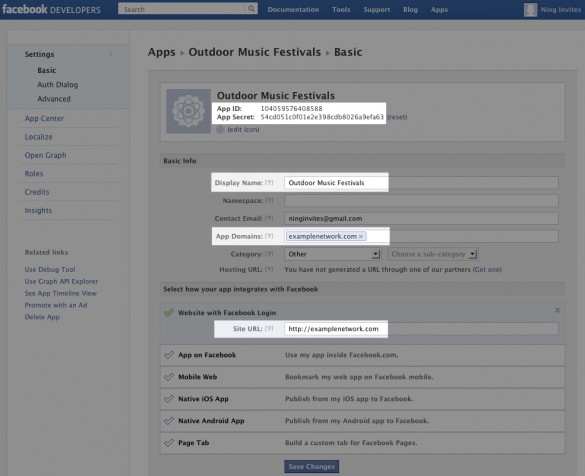The image size is (585, 476).
Task: Enable the App on Facebook option
Action: [169, 355]
